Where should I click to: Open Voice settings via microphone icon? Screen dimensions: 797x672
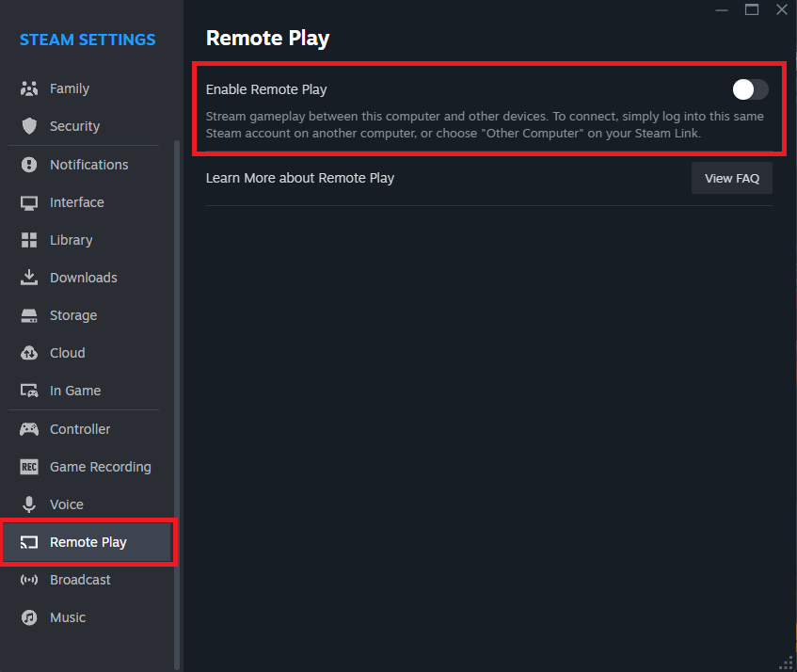click(x=28, y=504)
